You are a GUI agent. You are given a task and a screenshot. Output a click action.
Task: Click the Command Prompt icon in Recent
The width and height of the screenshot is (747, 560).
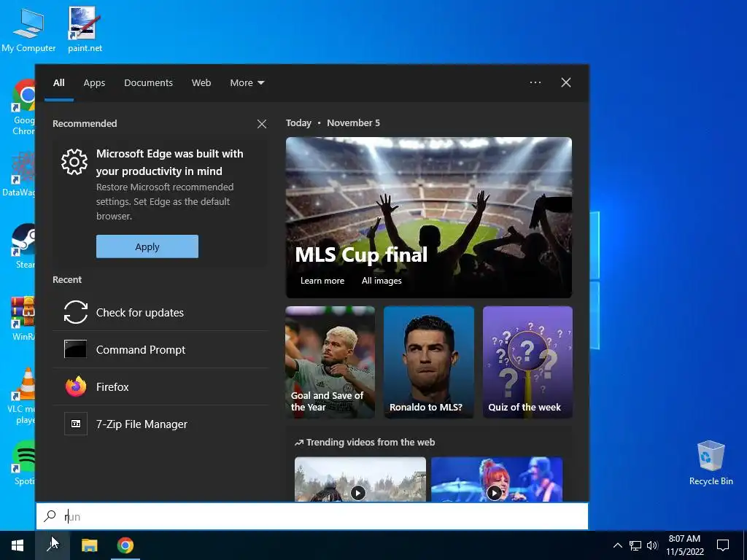76,349
